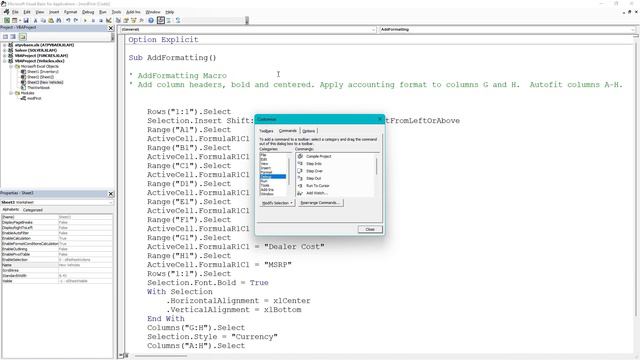640x360 pixels.
Task: Click the Paste toolbar icon
Action: 51,20
